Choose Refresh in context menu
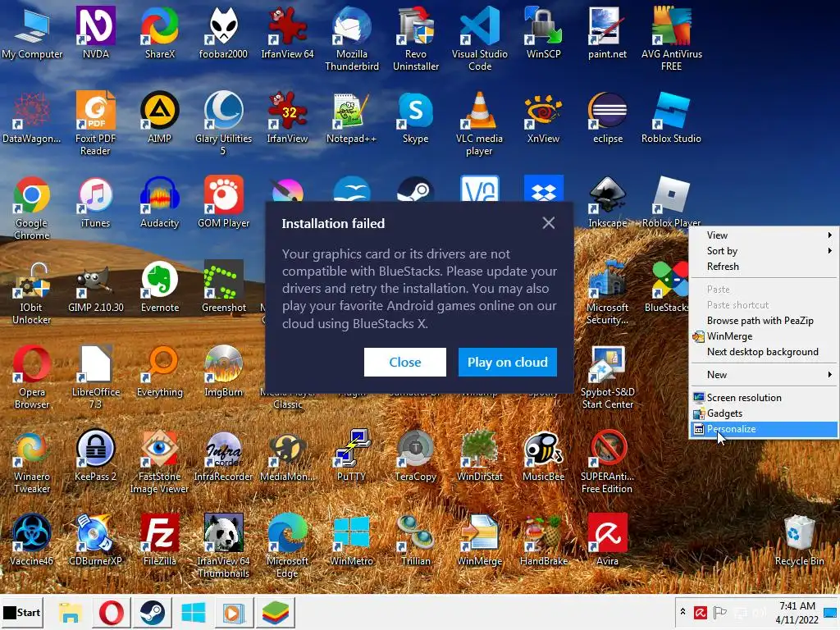 pos(765,267)
